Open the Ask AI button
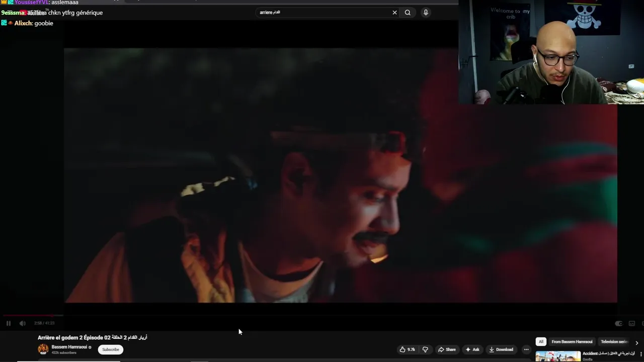Viewport: 644px width, 362px height. tap(472, 349)
